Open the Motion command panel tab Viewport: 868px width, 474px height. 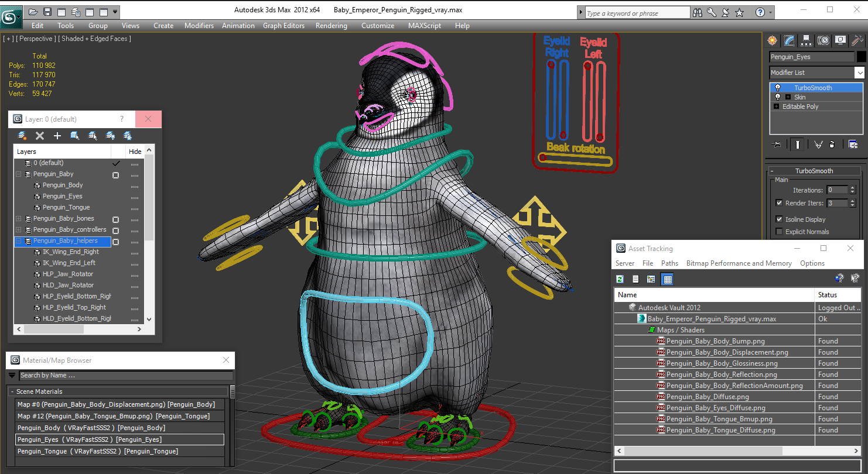[824, 40]
